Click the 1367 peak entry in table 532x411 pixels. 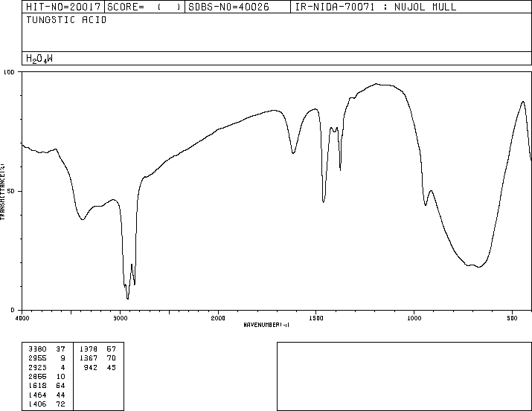[x=89, y=357]
